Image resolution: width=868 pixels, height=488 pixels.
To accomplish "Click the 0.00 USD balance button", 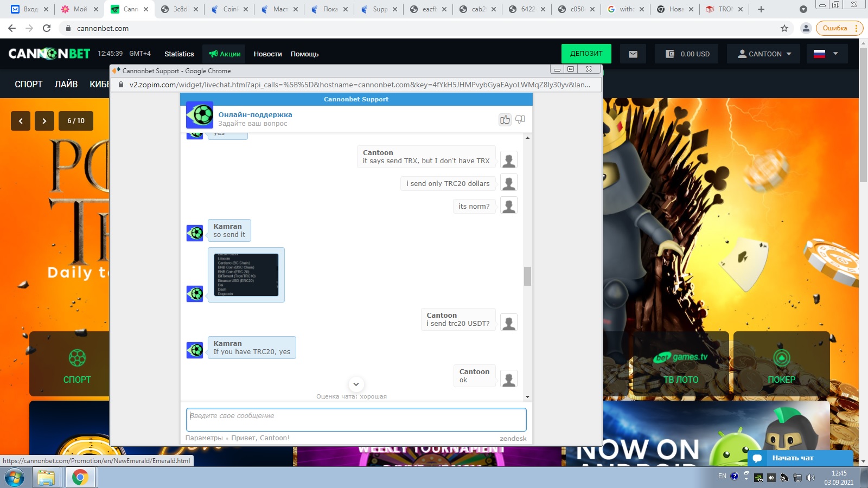I will pos(687,54).
